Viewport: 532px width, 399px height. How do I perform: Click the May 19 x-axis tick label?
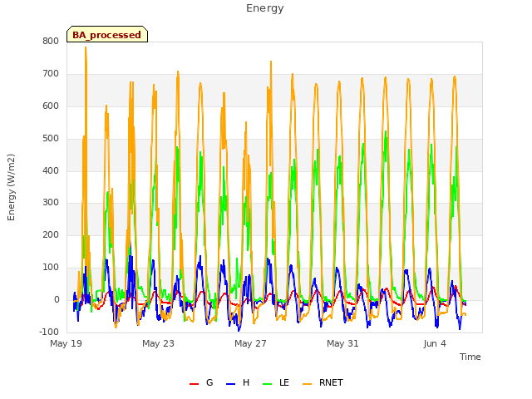click(x=66, y=343)
